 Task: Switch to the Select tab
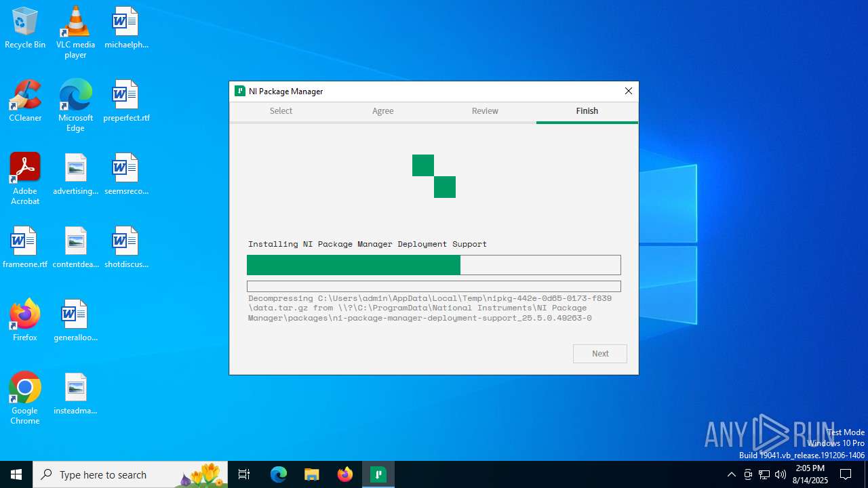coord(281,111)
